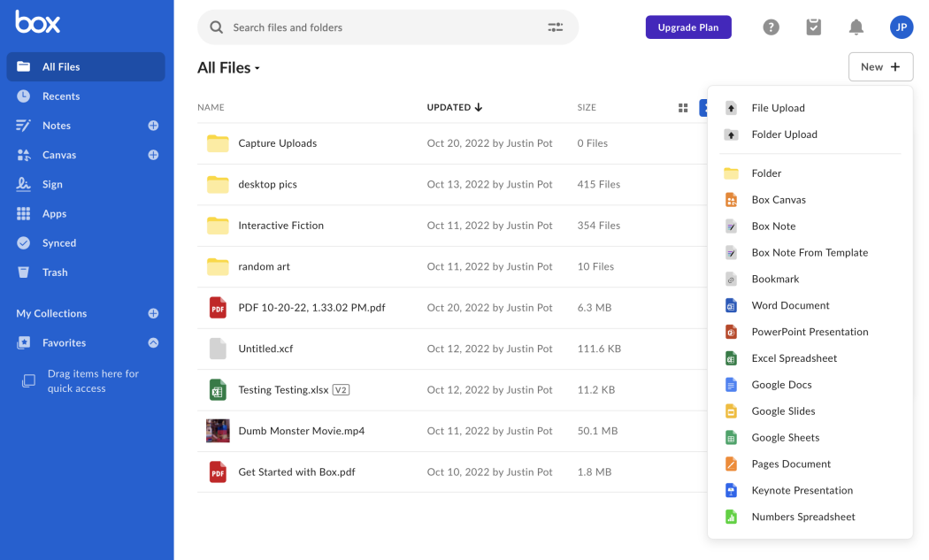Switch to grid view icon

[683, 108]
